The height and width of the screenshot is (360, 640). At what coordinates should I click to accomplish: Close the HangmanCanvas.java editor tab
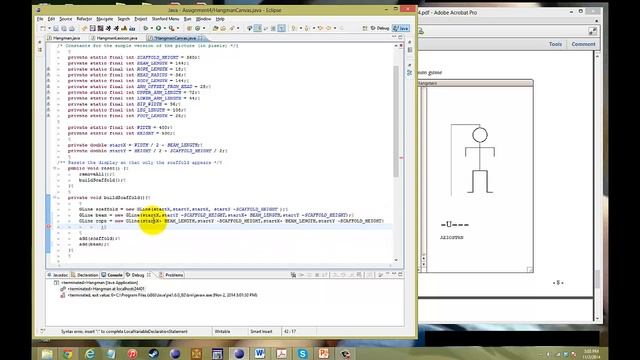click(x=200, y=38)
